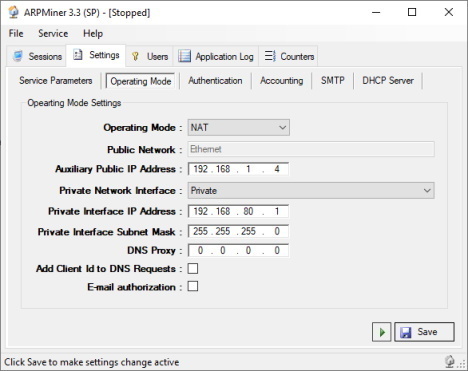The image size is (468, 371).
Task: Click the DNS Proxy address field
Action: tap(238, 250)
